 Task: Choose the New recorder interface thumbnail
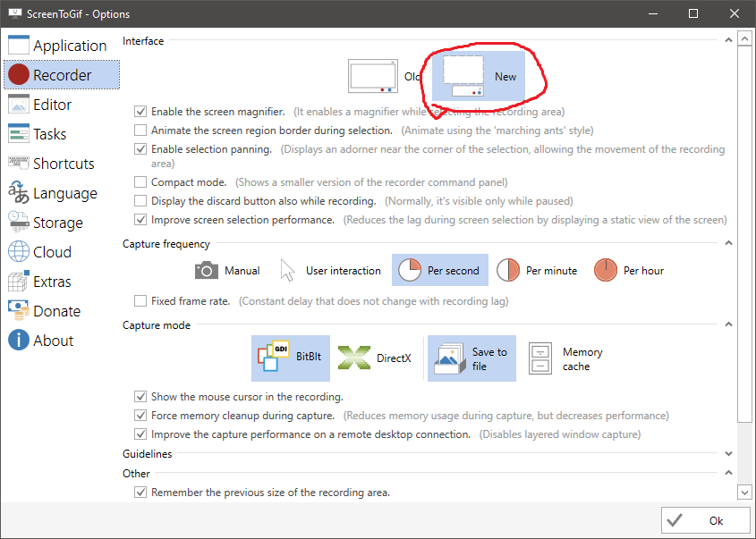tap(463, 76)
